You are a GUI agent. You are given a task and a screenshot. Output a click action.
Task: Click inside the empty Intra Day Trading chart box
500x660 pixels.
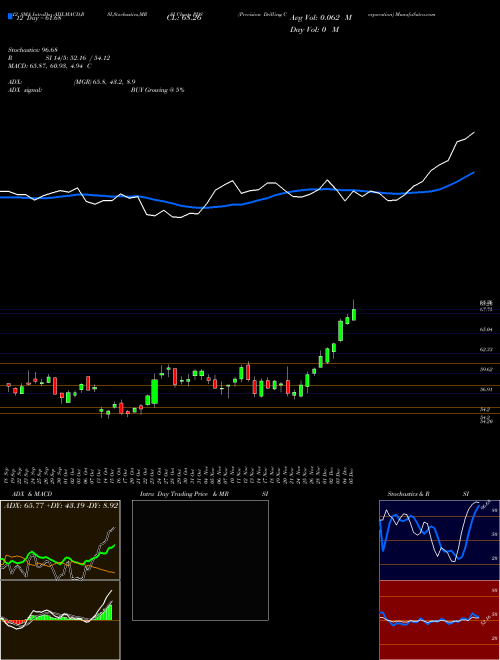(x=200, y=560)
